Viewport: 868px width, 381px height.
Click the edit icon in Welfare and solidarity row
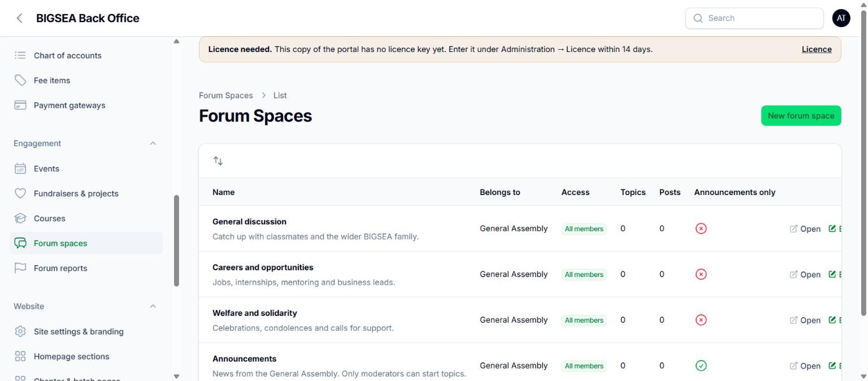pyautogui.click(x=832, y=320)
